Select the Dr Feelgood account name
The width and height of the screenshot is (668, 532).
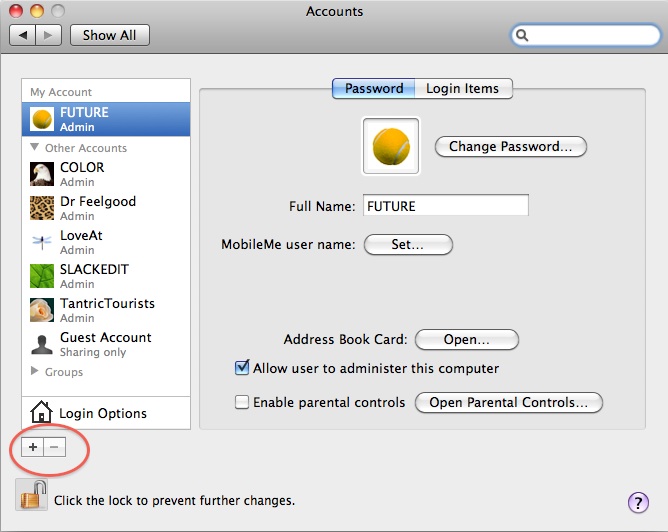click(x=98, y=201)
